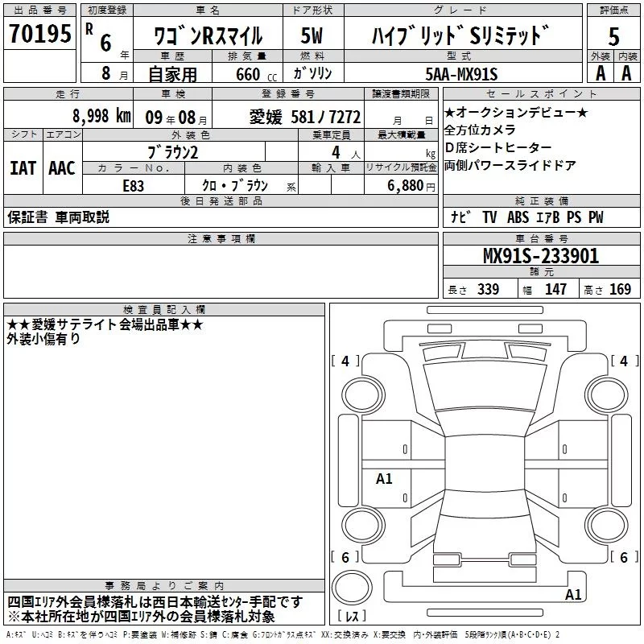The width and height of the screenshot is (644, 644).
Task: Click the door shape value 5W
Action: click(312, 35)
